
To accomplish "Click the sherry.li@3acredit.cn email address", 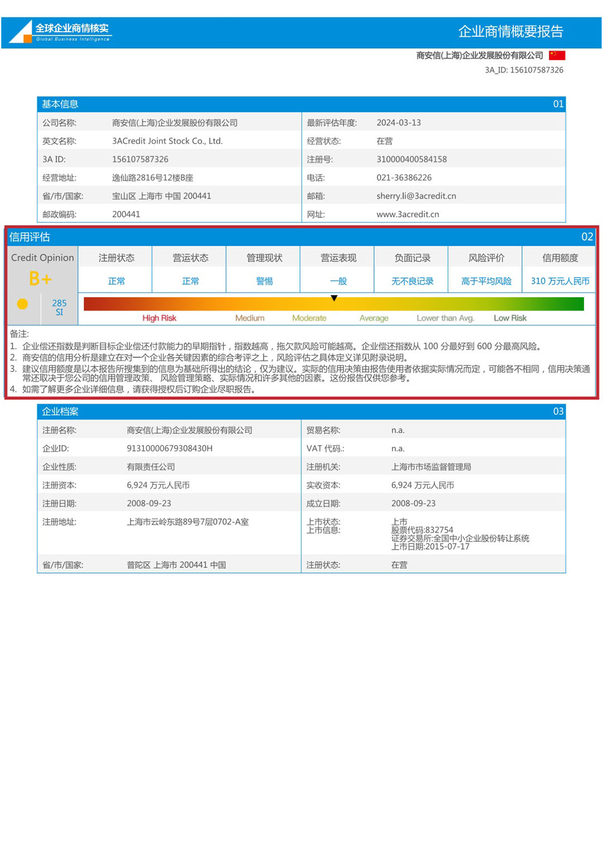I will (416, 196).
